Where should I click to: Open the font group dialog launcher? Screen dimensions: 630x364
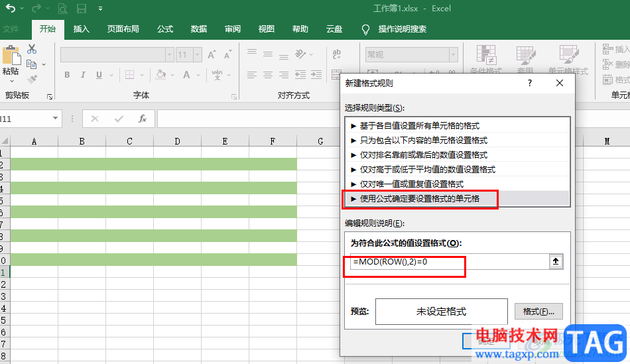coord(234,97)
